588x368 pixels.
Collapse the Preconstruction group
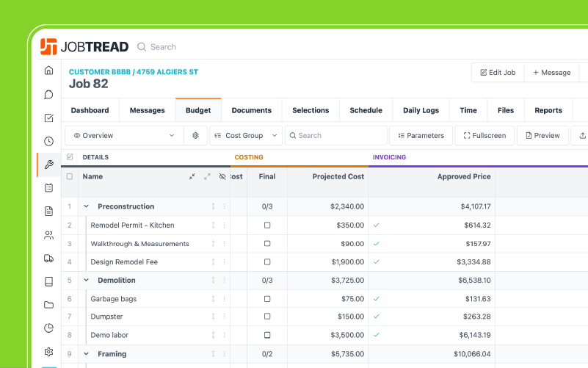click(x=87, y=207)
